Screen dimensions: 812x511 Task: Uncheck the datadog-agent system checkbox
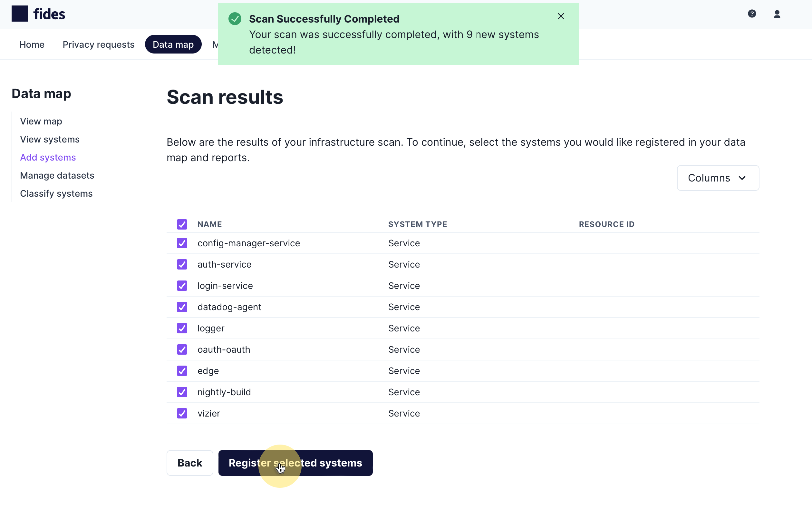tap(182, 307)
